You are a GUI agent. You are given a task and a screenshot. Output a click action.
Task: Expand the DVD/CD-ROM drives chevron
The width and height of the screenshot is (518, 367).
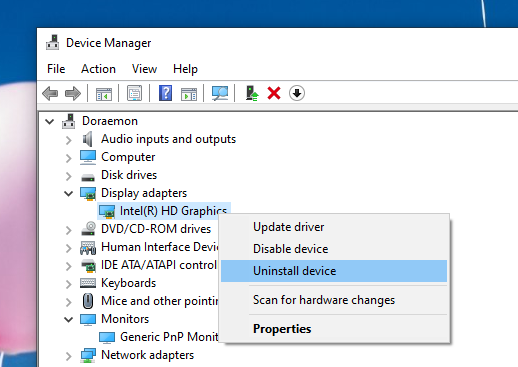(x=69, y=230)
